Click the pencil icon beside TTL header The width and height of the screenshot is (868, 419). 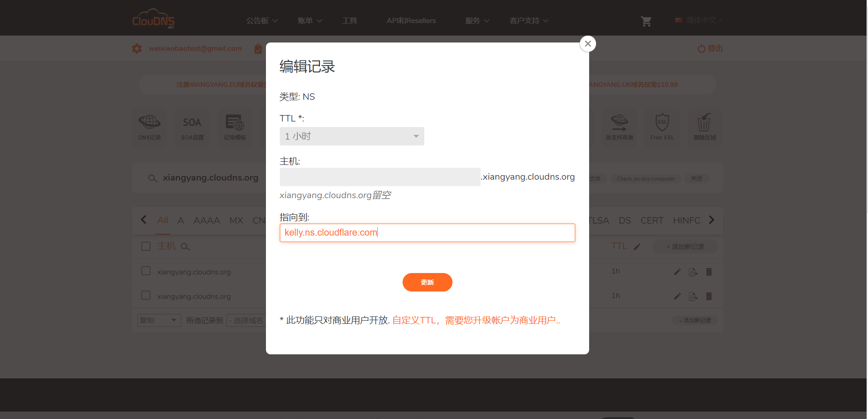tap(637, 247)
